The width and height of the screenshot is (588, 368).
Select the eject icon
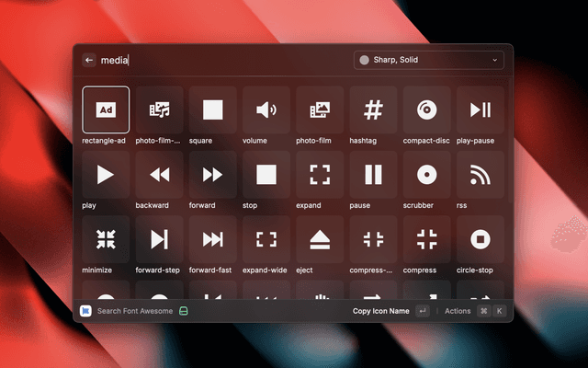pyautogui.click(x=320, y=239)
